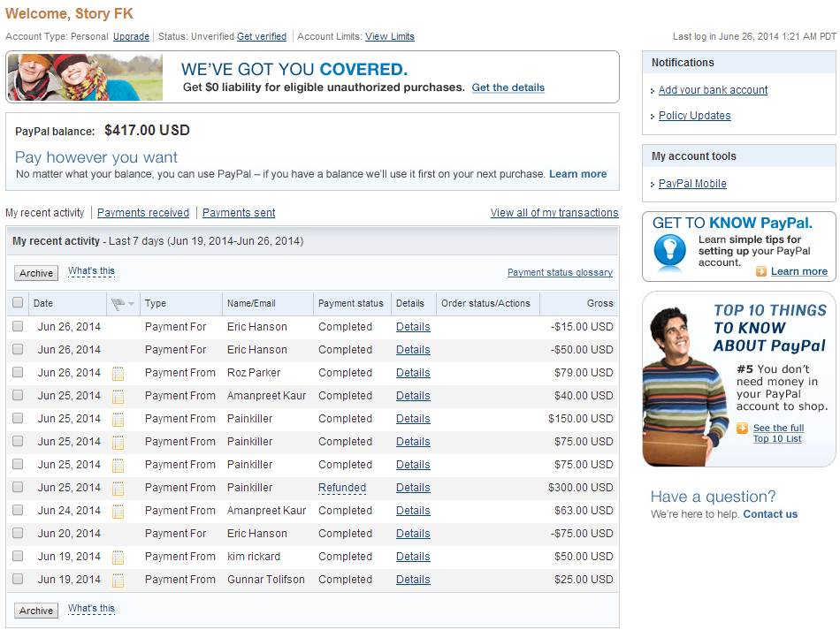840x630 pixels.
Task: Open Details for the Roz Parker payment
Action: pos(413,373)
